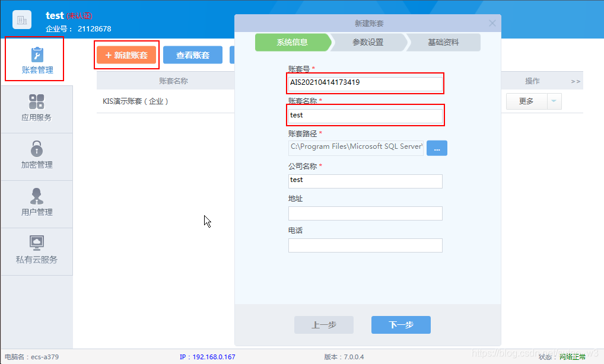The width and height of the screenshot is (604, 364).
Task: Click the 地址 input field
Action: (365, 213)
